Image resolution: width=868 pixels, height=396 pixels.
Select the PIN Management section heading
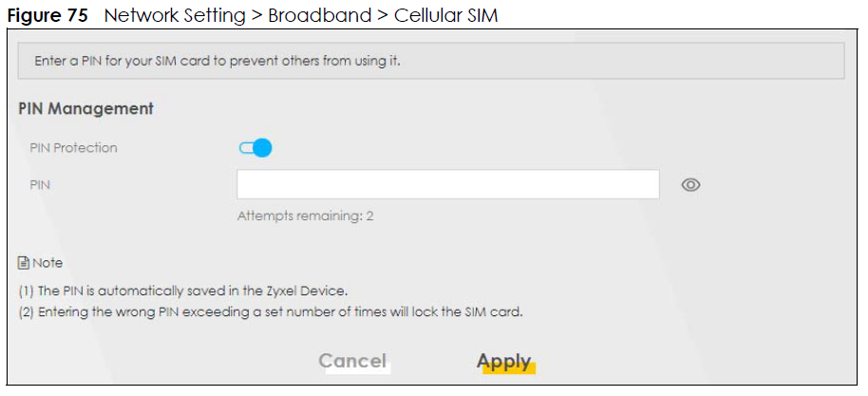coord(85,108)
